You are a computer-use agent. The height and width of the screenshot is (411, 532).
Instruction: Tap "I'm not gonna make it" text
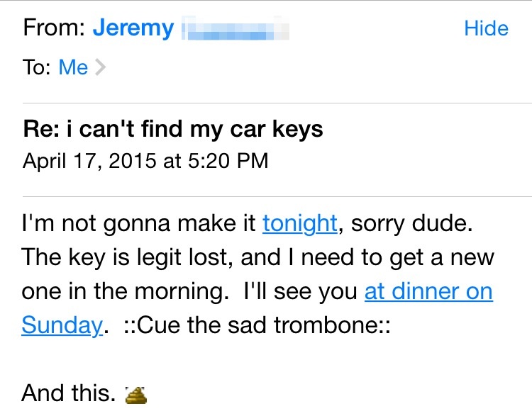point(138,224)
